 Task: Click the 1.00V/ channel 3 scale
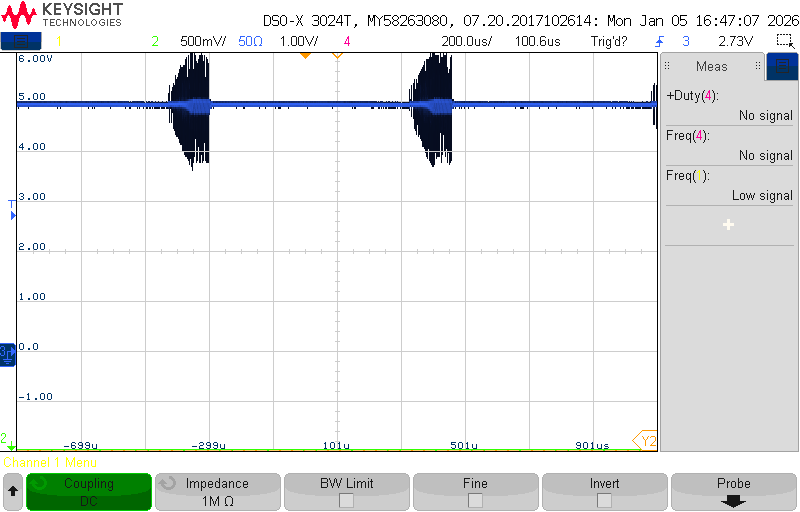coord(299,41)
